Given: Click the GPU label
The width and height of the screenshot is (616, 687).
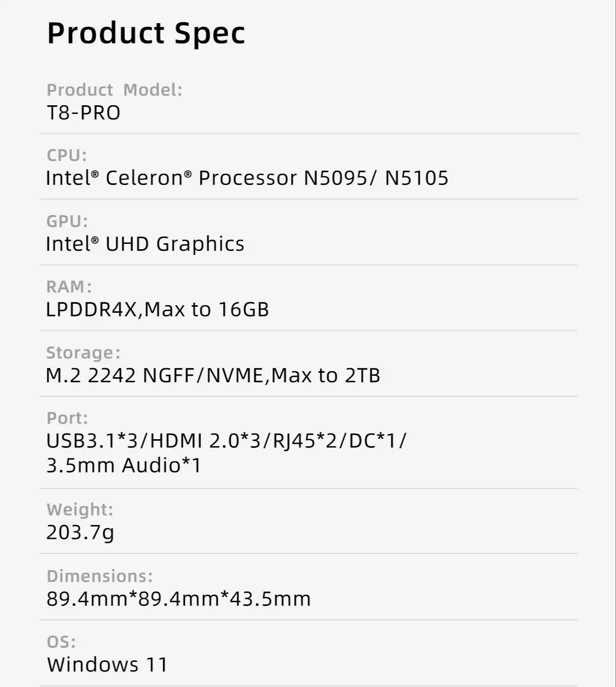Looking at the screenshot, I should (x=67, y=221).
